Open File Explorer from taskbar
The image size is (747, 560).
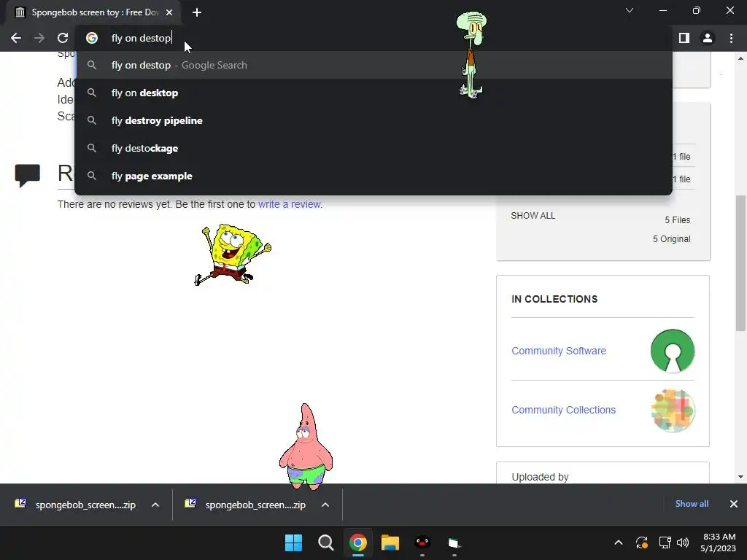pyautogui.click(x=390, y=542)
